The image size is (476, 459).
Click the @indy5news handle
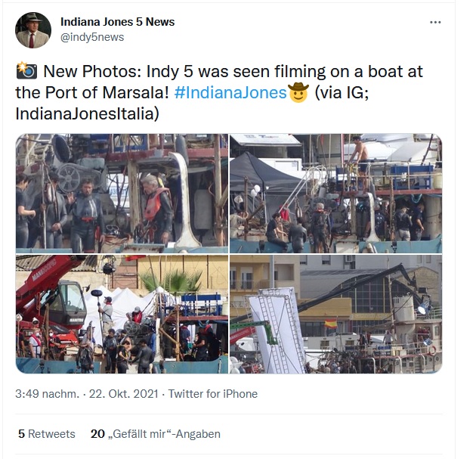[x=92, y=37]
